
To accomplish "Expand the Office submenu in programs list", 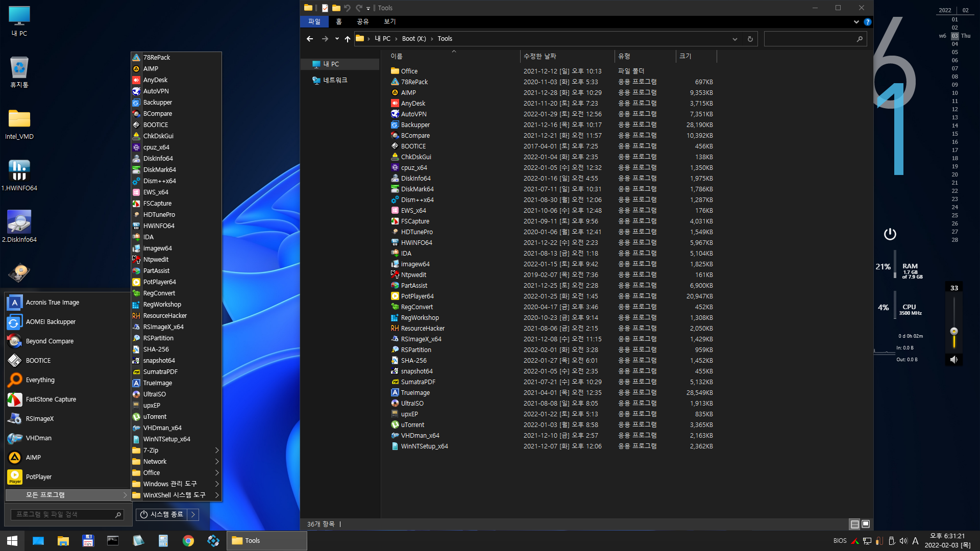I will [176, 473].
